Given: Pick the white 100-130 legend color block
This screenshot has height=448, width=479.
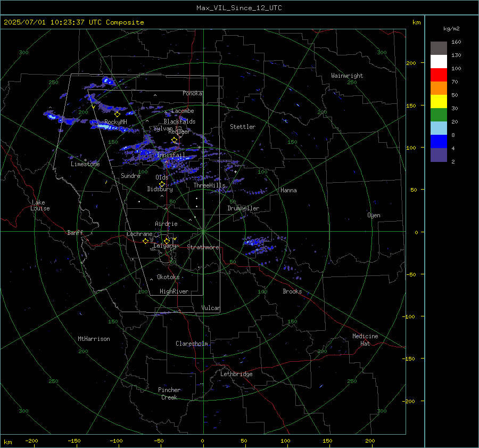Looking at the screenshot, I should point(439,61).
